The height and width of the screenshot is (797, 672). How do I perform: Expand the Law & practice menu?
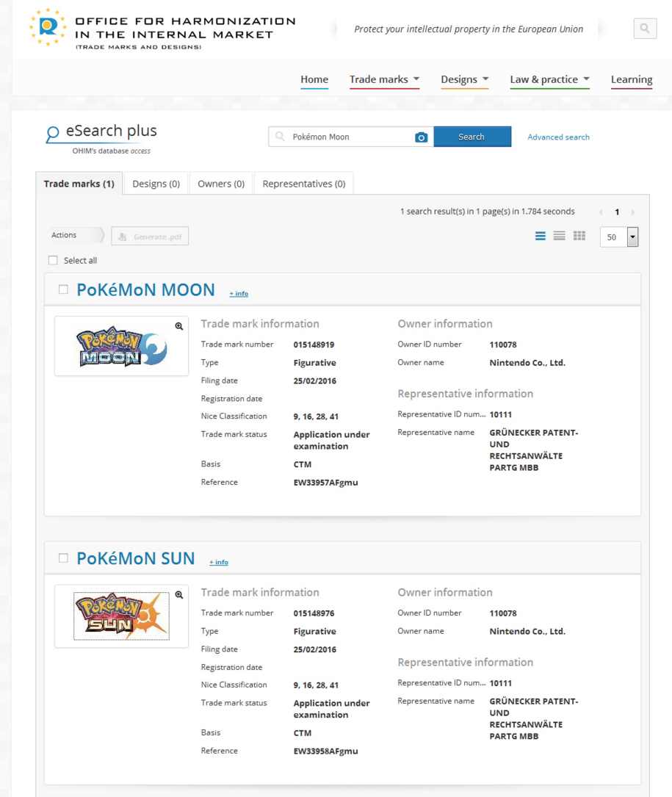point(549,79)
